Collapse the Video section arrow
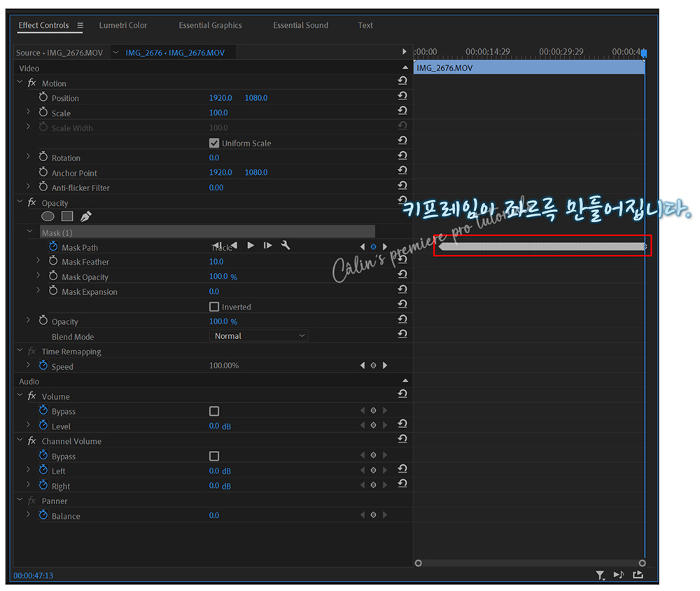 pos(405,67)
